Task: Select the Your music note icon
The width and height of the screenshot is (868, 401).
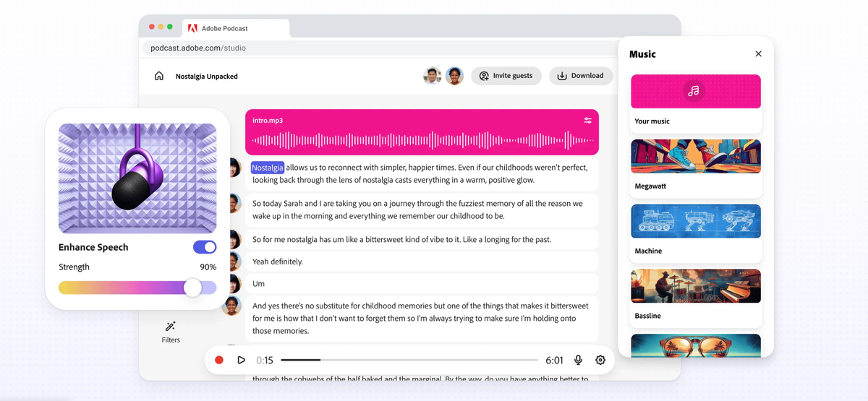Action: click(694, 91)
